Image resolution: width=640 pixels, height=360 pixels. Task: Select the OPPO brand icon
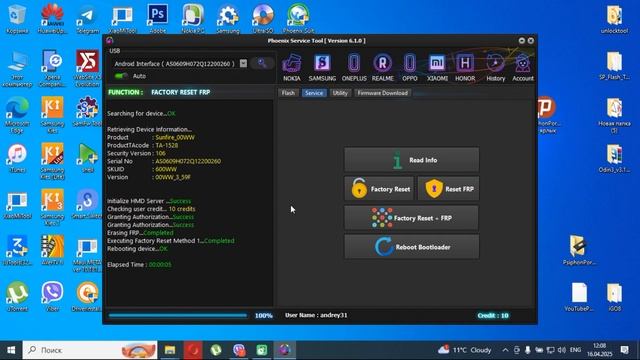coord(410,67)
